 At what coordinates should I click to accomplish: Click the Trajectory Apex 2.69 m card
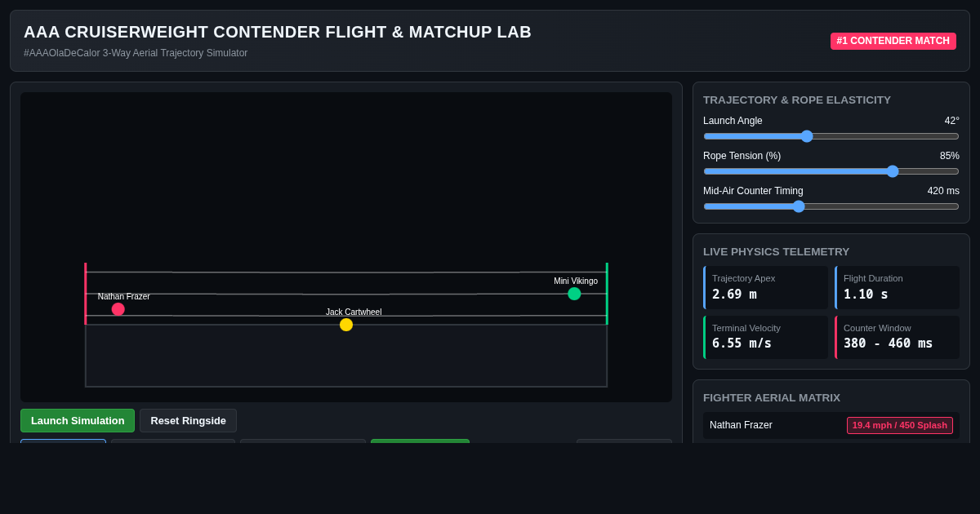click(766, 287)
